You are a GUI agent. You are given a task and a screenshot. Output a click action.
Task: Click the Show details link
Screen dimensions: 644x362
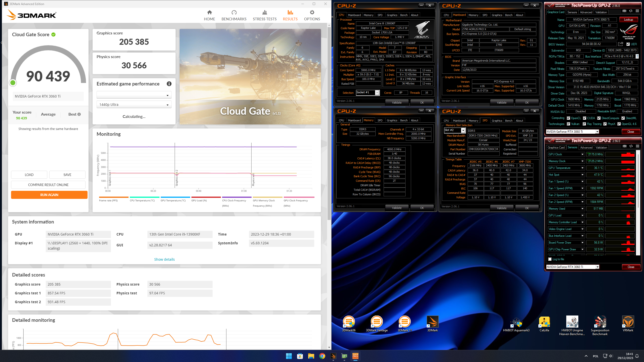164,259
